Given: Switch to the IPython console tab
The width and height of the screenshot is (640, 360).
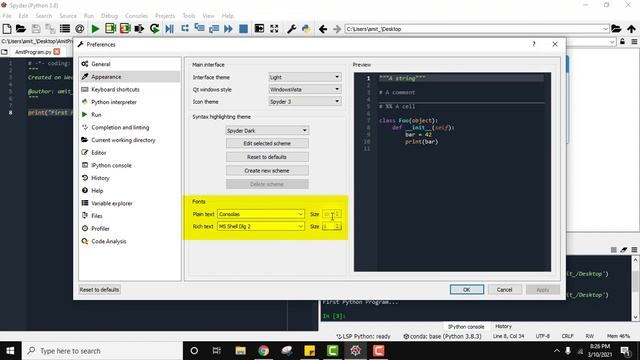Looking at the screenshot, I should 466,327.
